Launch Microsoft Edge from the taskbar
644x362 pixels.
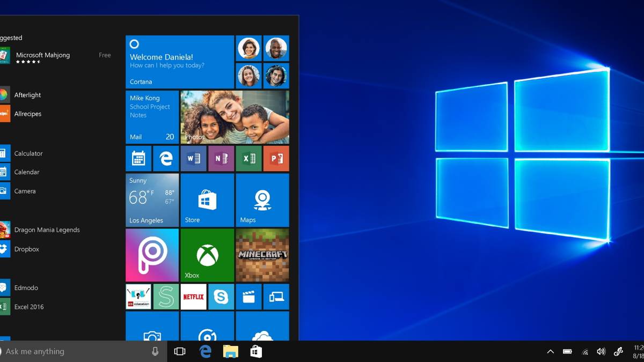(x=206, y=351)
